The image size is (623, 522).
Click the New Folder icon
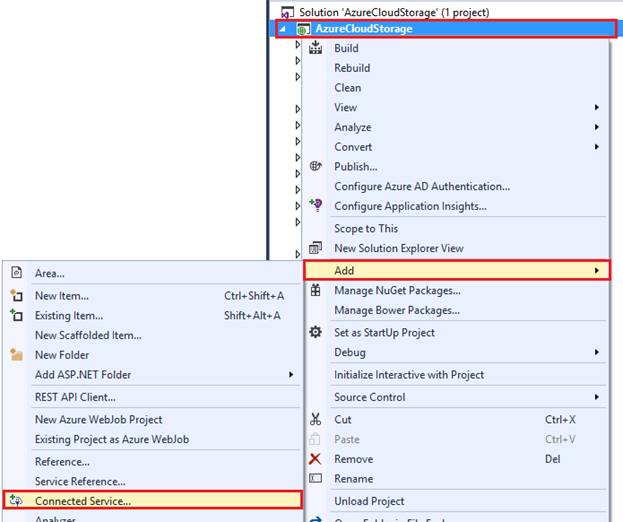coord(16,354)
